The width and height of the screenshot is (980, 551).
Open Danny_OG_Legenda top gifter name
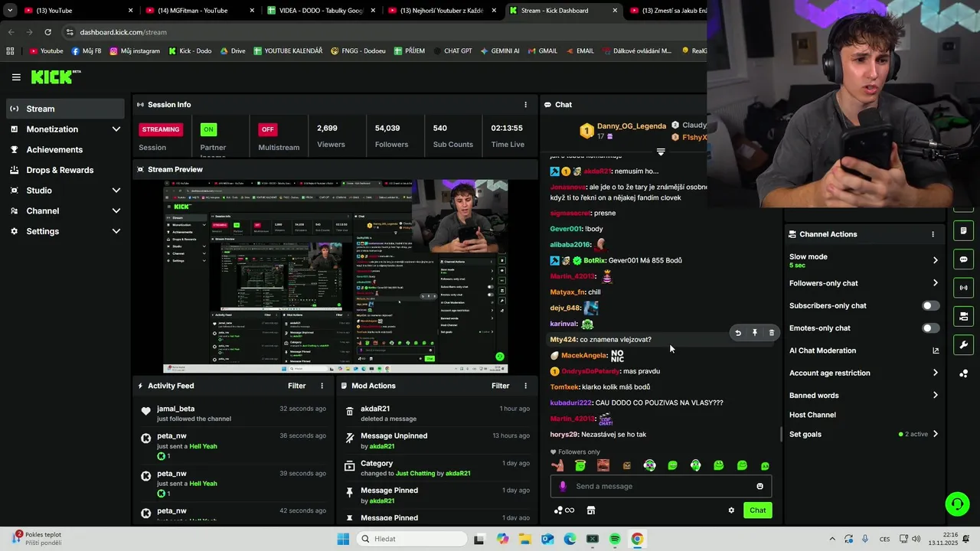coord(632,126)
